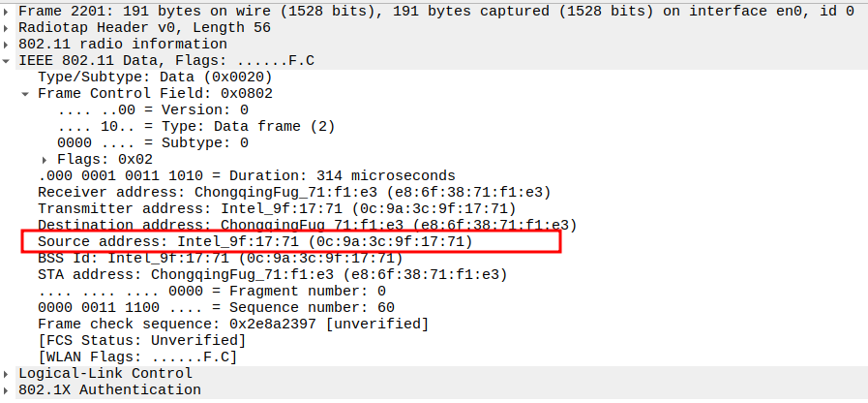868x403 pixels.
Task: Expand the Logical-Link Control section
Action: (x=8, y=373)
